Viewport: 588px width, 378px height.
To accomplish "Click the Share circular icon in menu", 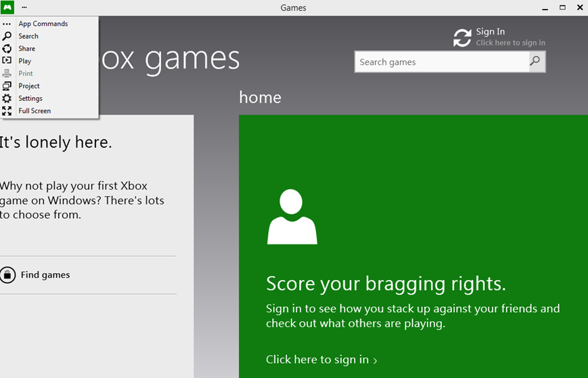I will coord(7,48).
